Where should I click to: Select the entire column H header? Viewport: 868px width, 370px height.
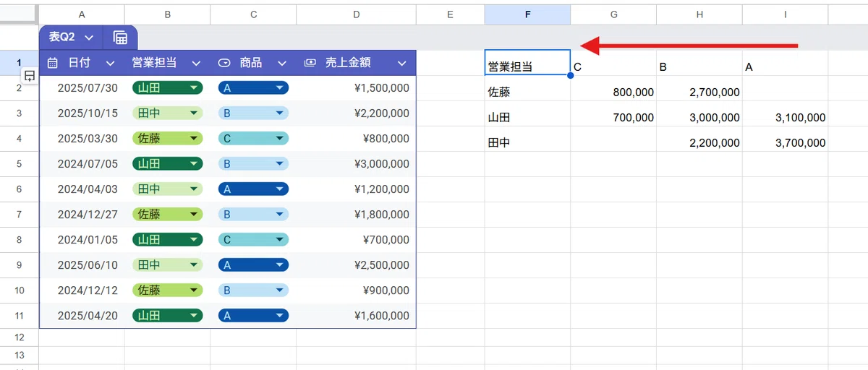pyautogui.click(x=699, y=14)
